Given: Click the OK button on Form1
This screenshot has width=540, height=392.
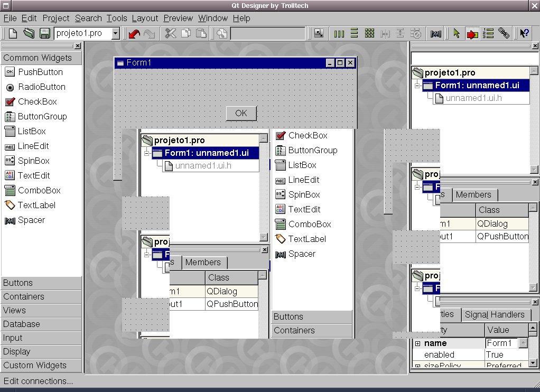Looking at the screenshot, I should [241, 114].
